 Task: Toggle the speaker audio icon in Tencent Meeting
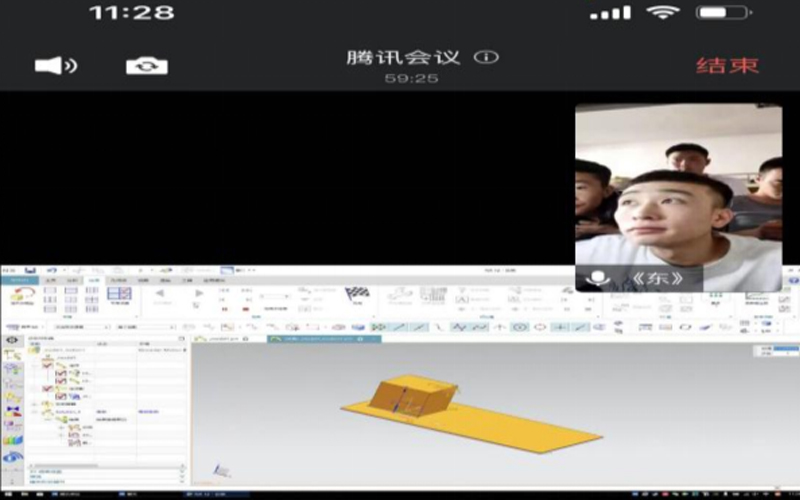(56, 65)
